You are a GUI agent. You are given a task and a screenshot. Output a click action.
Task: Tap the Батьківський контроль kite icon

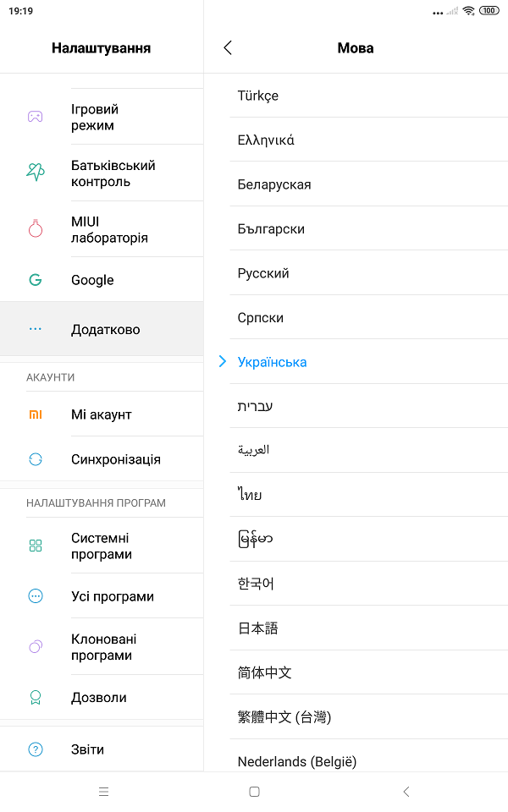(x=36, y=172)
